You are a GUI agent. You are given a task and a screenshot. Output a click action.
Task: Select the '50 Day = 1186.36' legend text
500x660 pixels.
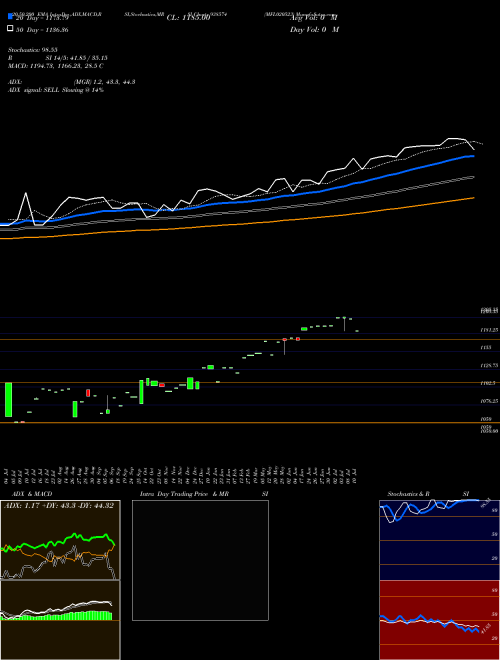[42, 30]
